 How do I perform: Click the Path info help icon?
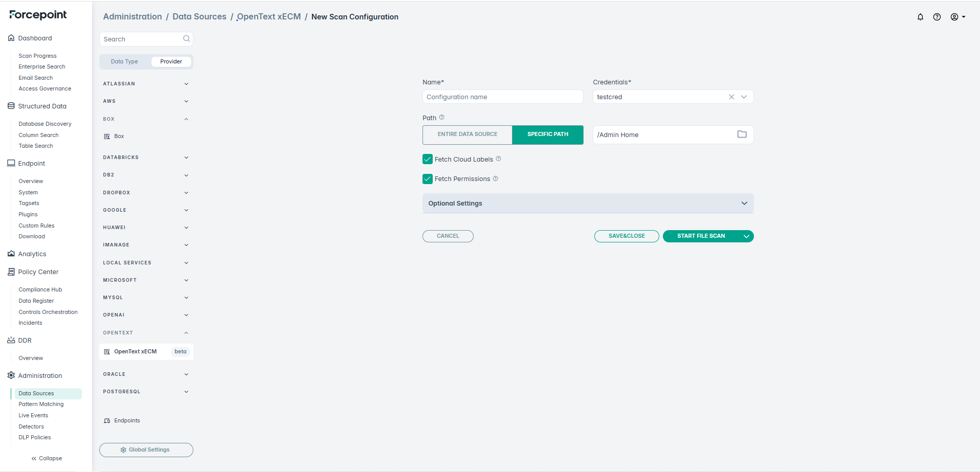click(x=442, y=118)
